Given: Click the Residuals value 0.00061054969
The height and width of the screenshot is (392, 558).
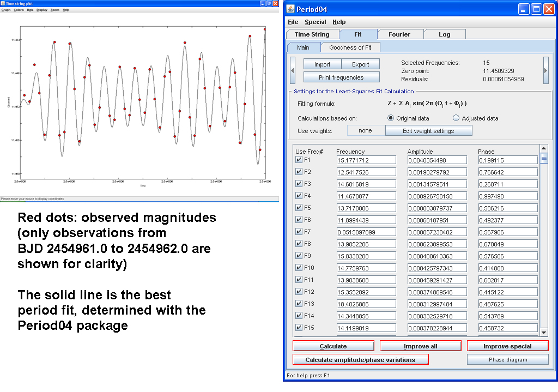Looking at the screenshot, I should tap(503, 79).
